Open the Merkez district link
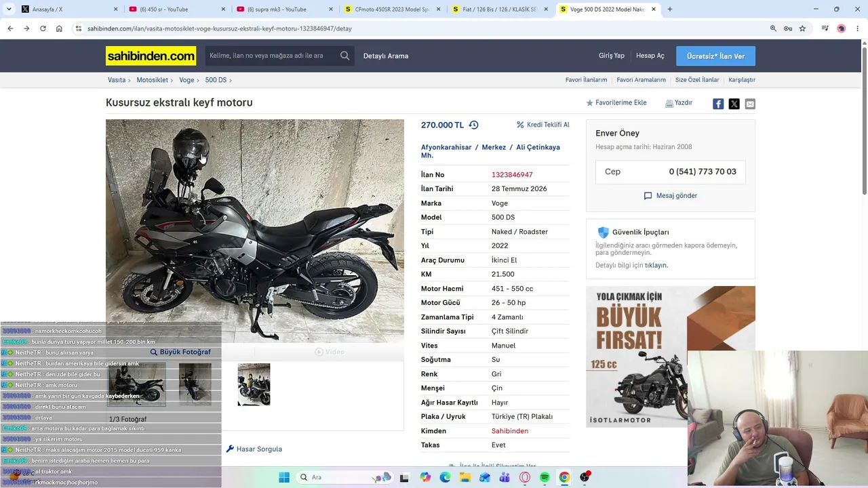 pos(494,147)
